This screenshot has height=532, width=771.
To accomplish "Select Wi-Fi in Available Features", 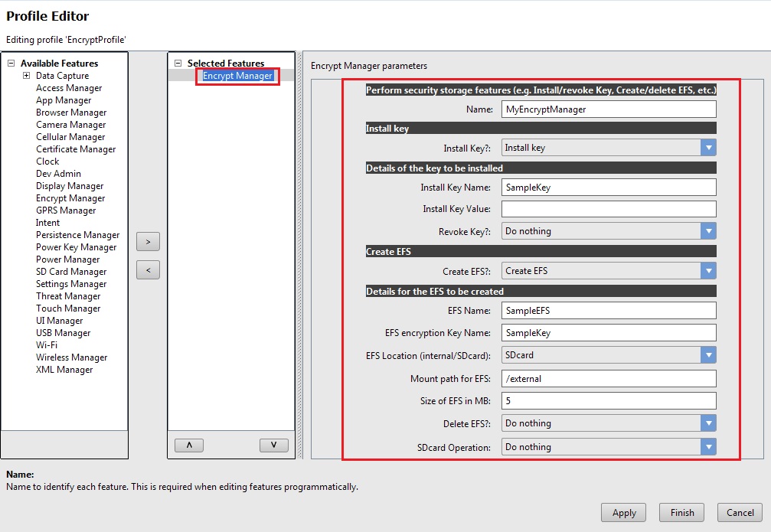I will coord(47,345).
